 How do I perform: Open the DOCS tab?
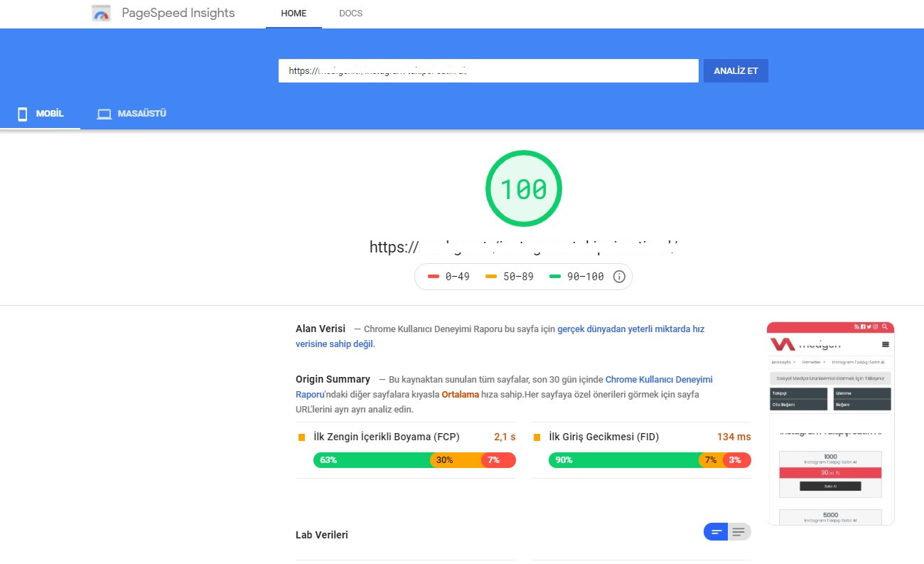(x=350, y=14)
